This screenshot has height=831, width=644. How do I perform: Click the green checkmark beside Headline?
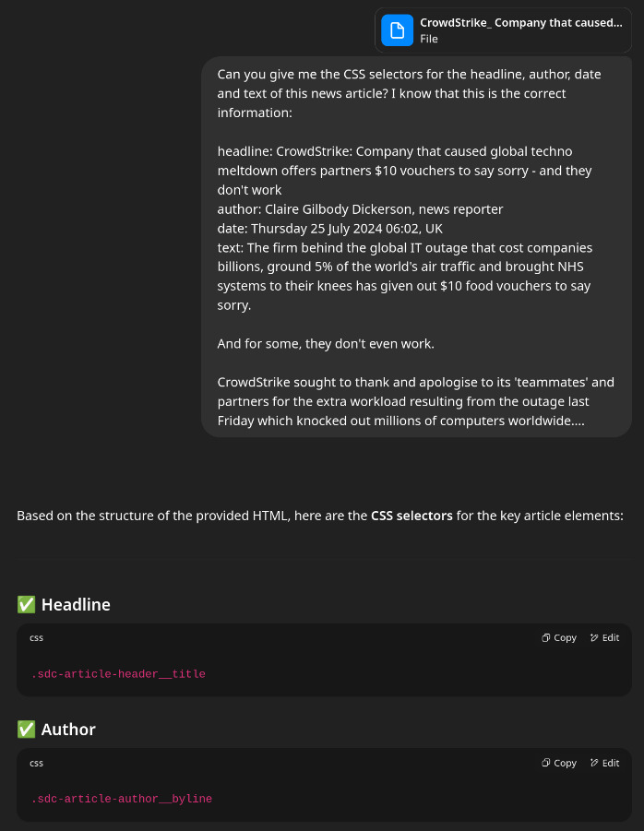[x=26, y=605]
